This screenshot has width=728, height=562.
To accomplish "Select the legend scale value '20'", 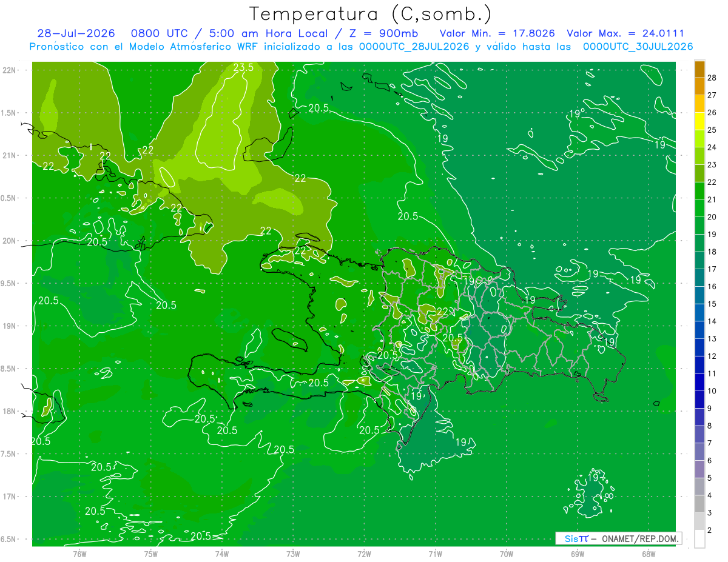I will (x=712, y=217).
